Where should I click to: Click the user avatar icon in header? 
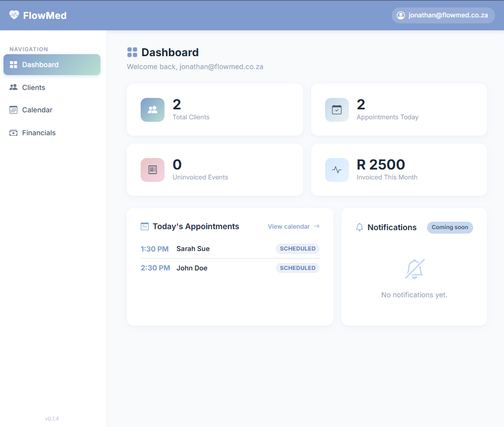[401, 15]
